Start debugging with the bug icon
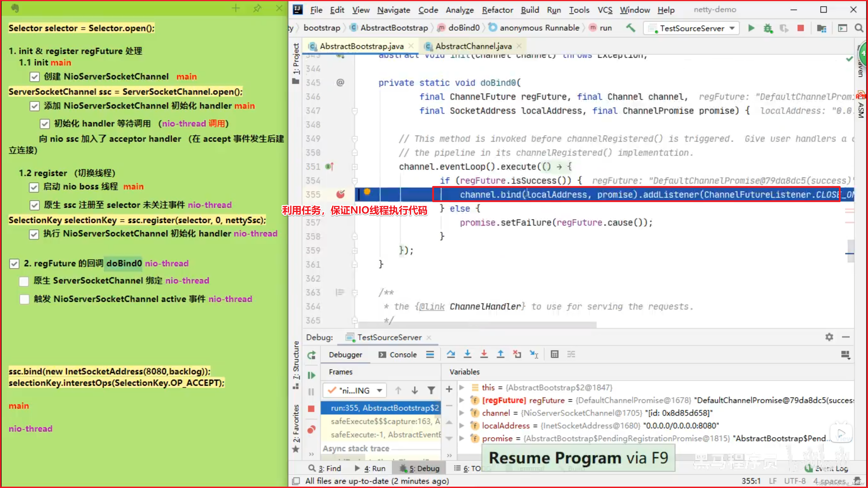Viewport: 868px width, 488px height. (768, 28)
